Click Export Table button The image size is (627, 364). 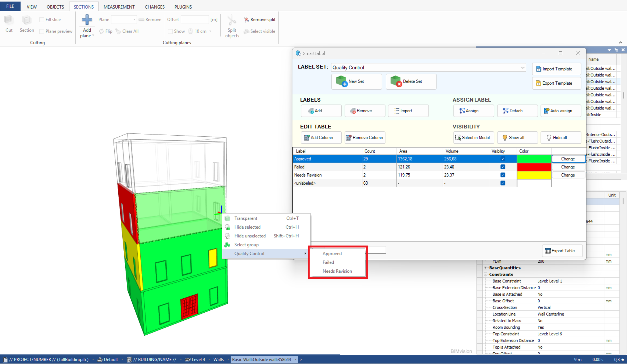562,251
